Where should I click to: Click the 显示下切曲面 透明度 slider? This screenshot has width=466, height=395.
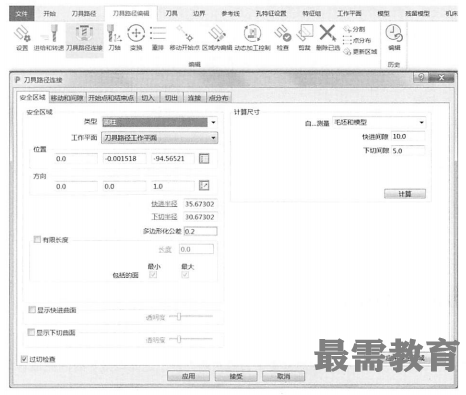click(x=191, y=339)
